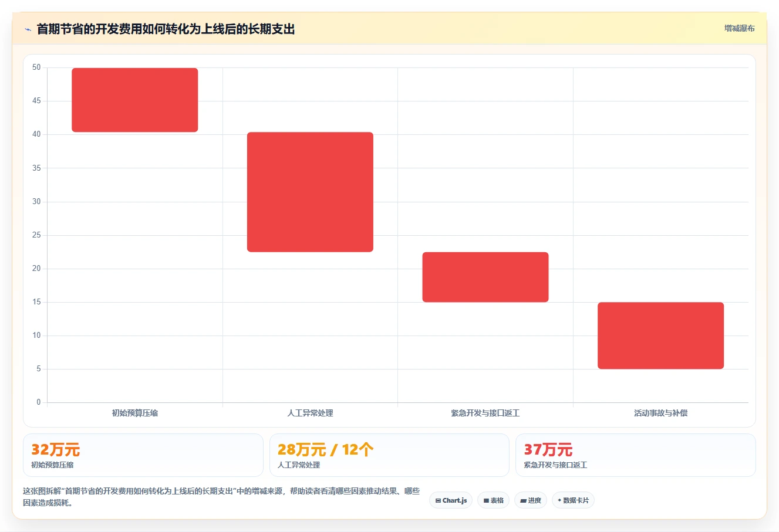Open the 37万元 data card
The width and height of the screenshot is (779, 532).
[635, 455]
